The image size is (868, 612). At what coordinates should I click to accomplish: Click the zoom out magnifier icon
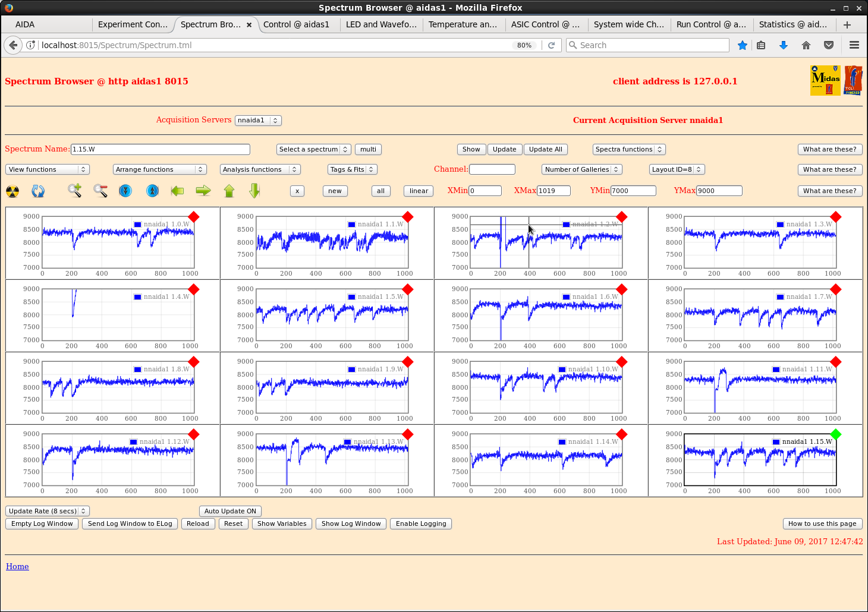[x=100, y=191]
